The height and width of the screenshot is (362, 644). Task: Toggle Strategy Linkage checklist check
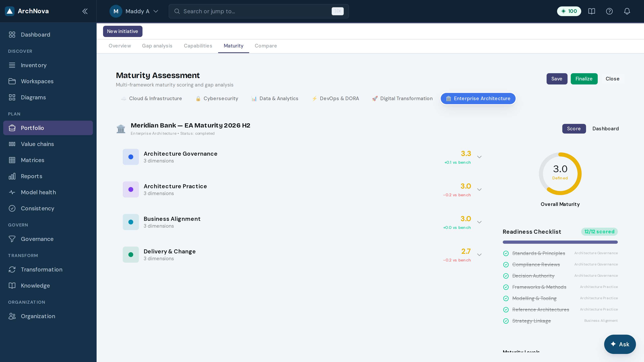click(x=506, y=321)
